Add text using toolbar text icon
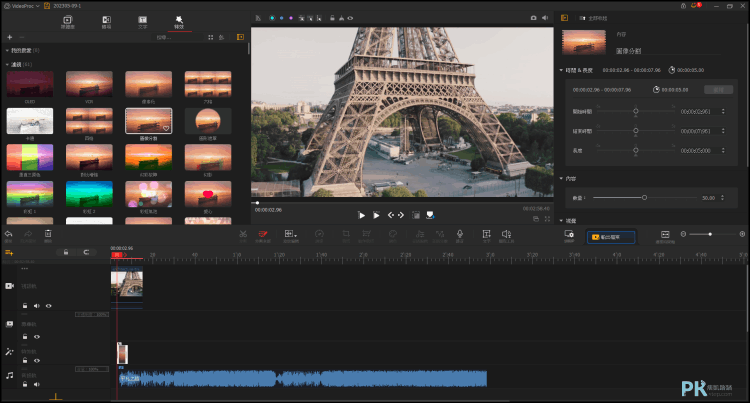 click(x=486, y=234)
